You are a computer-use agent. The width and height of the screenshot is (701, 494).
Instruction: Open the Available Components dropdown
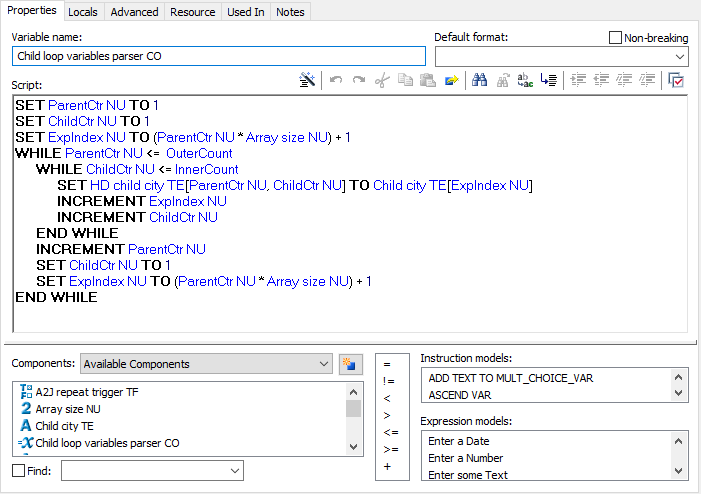point(324,364)
